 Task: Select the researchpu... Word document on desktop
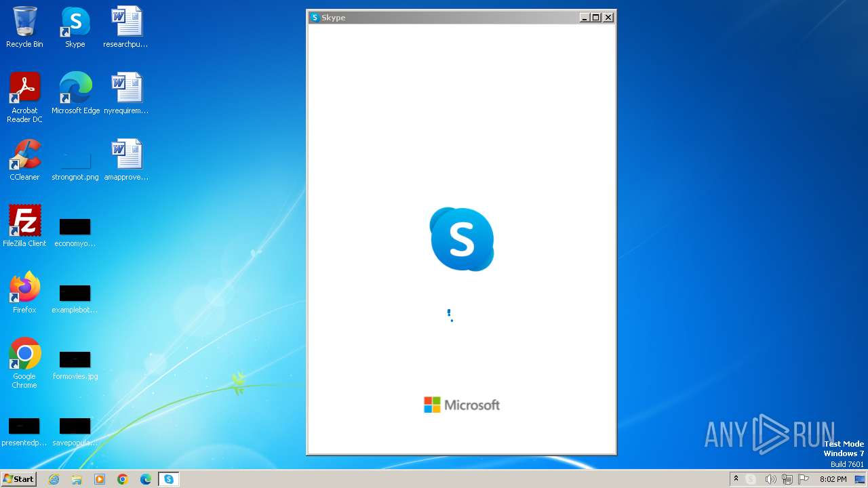(x=126, y=27)
